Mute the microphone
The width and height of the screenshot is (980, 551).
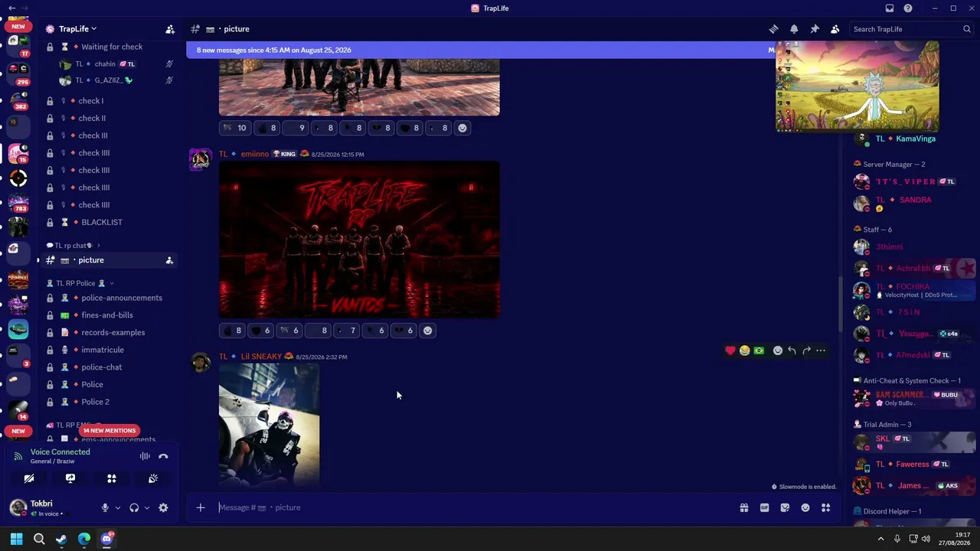105,507
